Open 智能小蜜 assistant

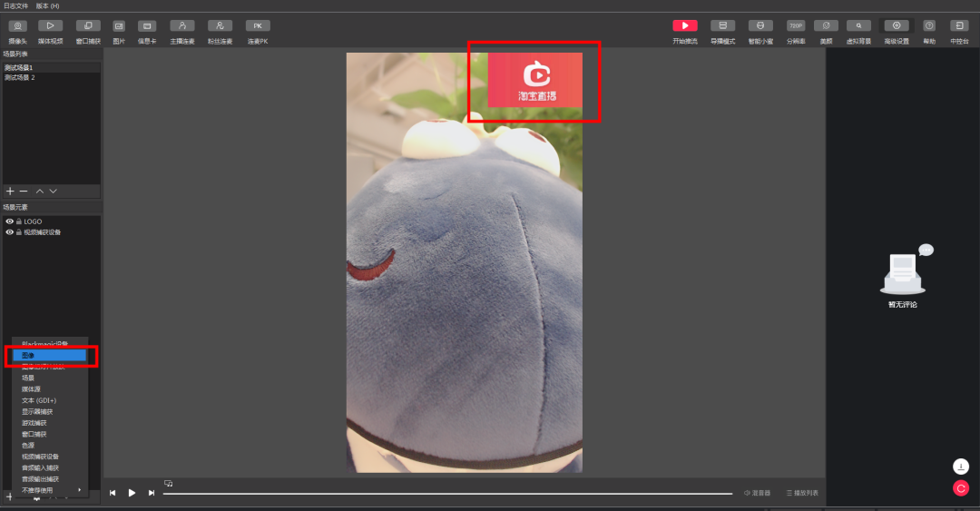[x=760, y=31]
